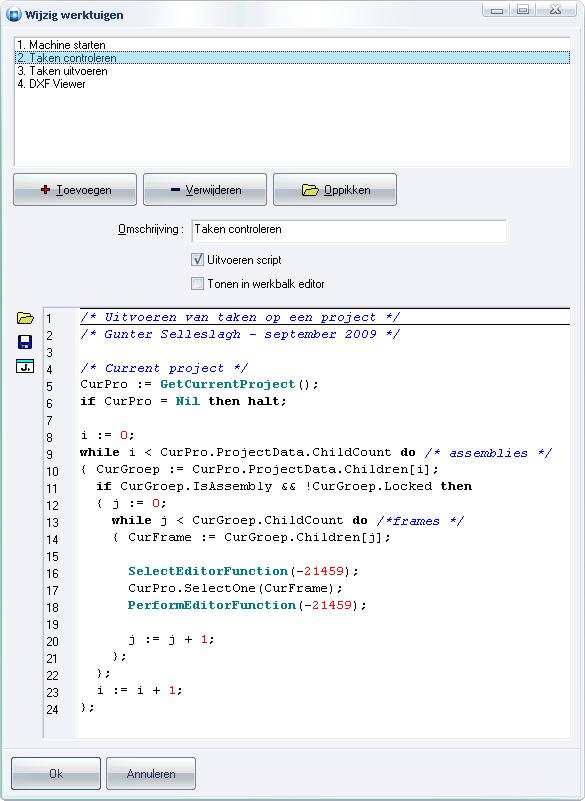
Task: Click the J script function icon
Action: [25, 366]
